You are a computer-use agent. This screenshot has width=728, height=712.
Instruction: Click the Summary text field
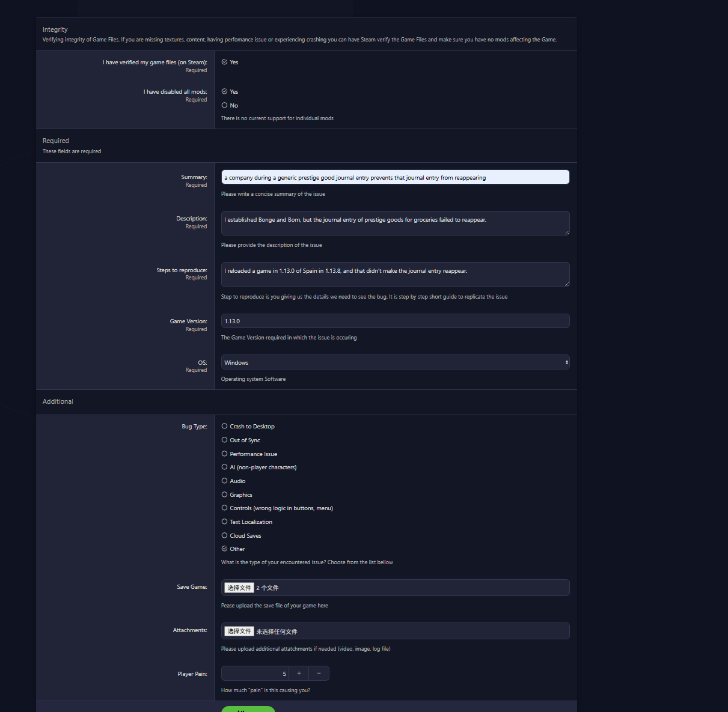pyautogui.click(x=395, y=177)
